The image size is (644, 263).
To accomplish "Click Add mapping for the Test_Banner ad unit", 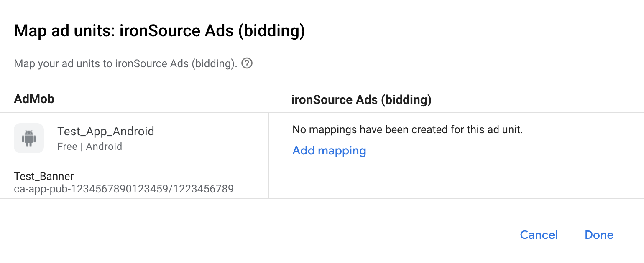I will coord(329,151).
